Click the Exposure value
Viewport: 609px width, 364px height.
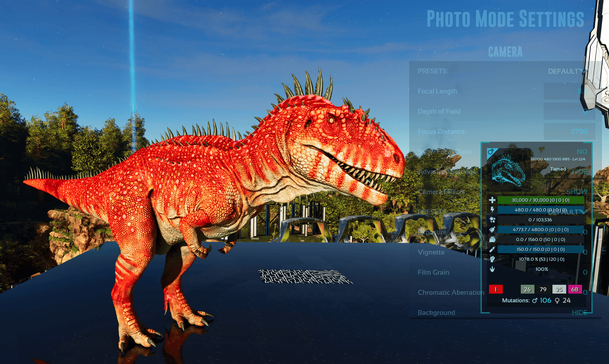(585, 232)
